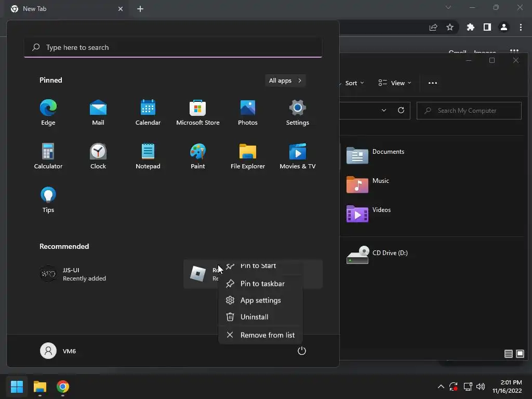Viewport: 532px width, 399px height.
Task: Open the Tips app
Action: (48, 200)
